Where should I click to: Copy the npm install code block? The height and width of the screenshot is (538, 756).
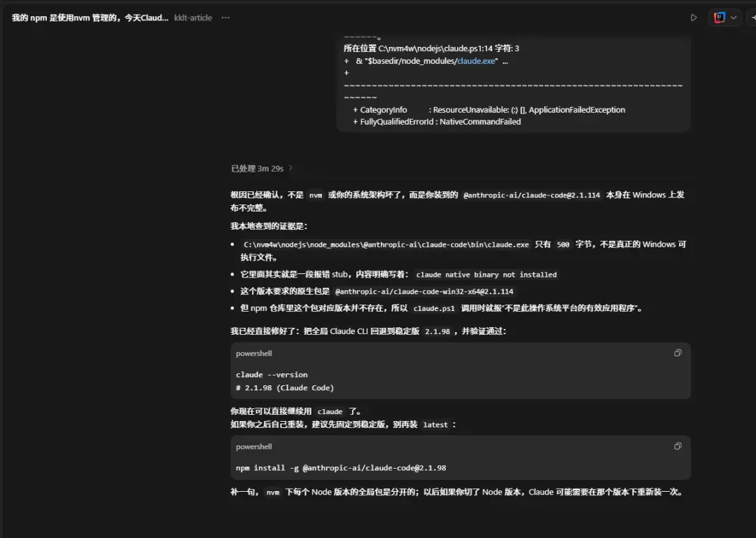click(678, 446)
